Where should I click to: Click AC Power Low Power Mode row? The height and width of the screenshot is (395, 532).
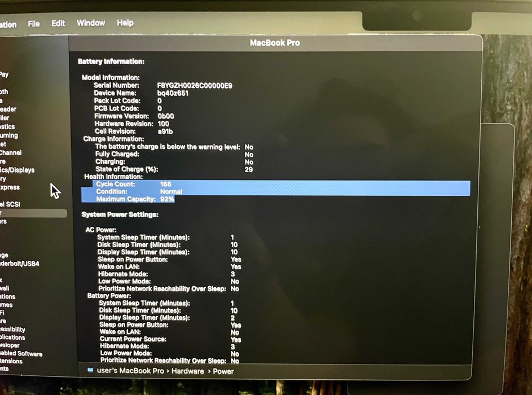(169, 282)
